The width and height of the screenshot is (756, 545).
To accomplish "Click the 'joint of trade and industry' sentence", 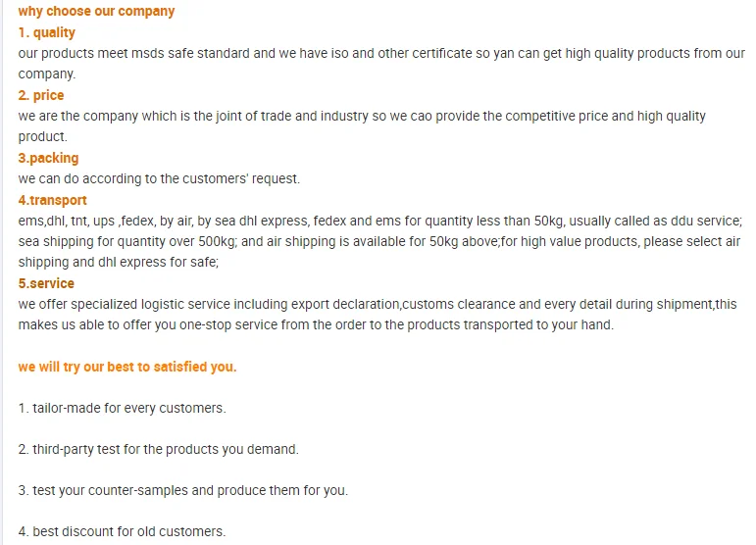I will (362, 116).
